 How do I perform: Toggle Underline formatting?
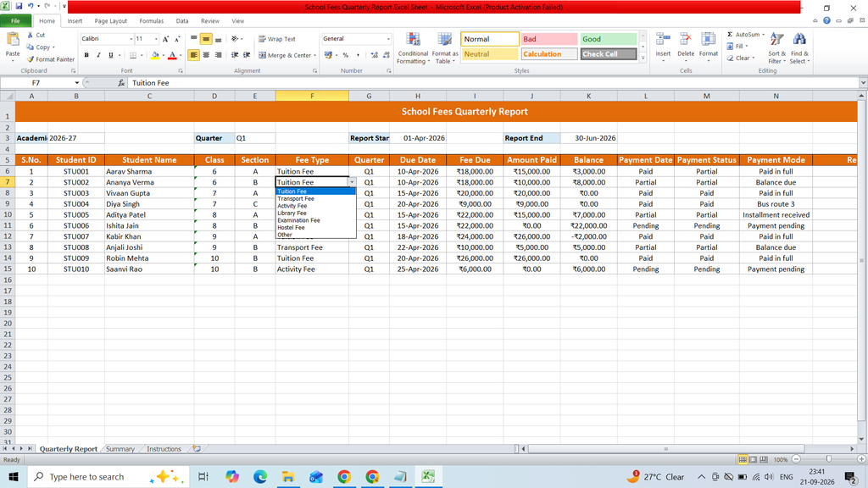pyautogui.click(x=111, y=55)
